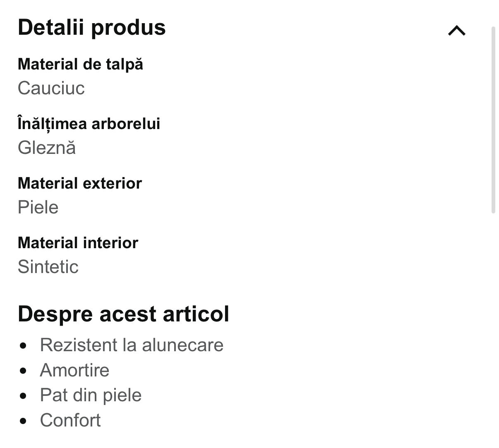
Task: Select the Sintetic value text
Action: click(x=48, y=267)
